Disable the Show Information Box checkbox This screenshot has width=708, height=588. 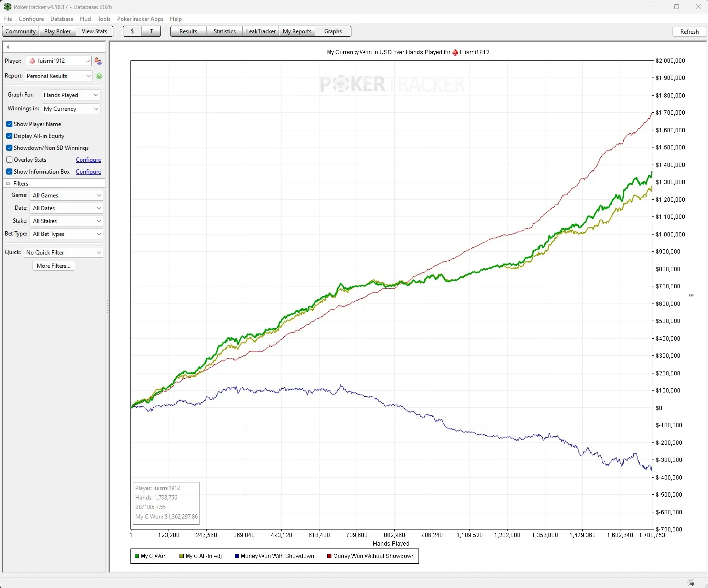(x=9, y=172)
